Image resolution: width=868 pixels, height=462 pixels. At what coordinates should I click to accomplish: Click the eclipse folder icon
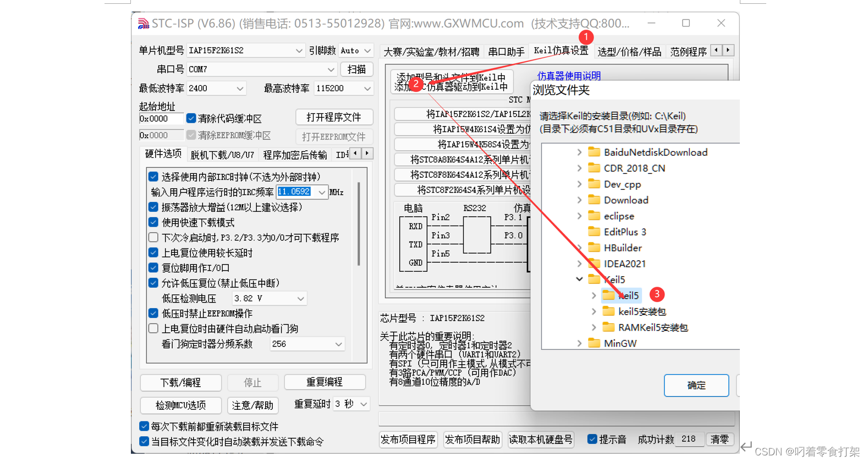click(x=594, y=216)
